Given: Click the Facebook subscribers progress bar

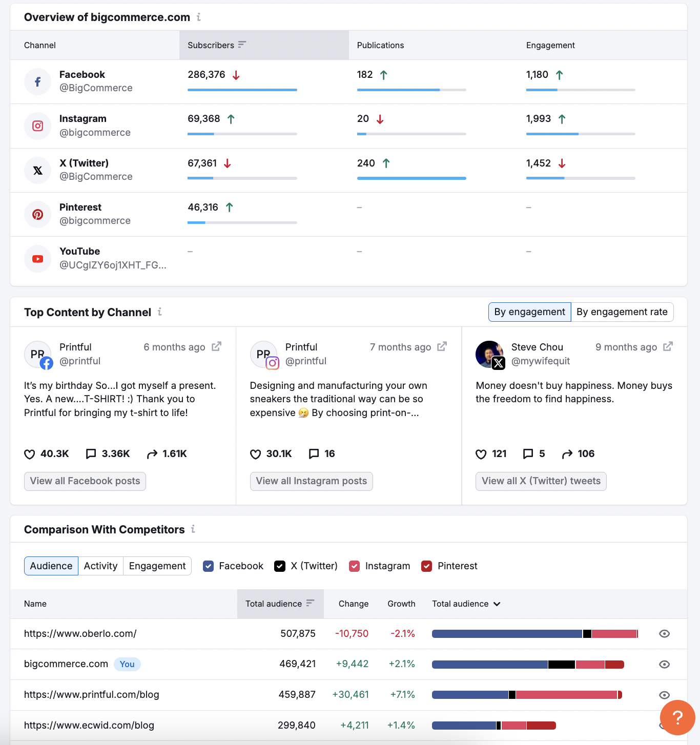Looking at the screenshot, I should click(x=242, y=90).
